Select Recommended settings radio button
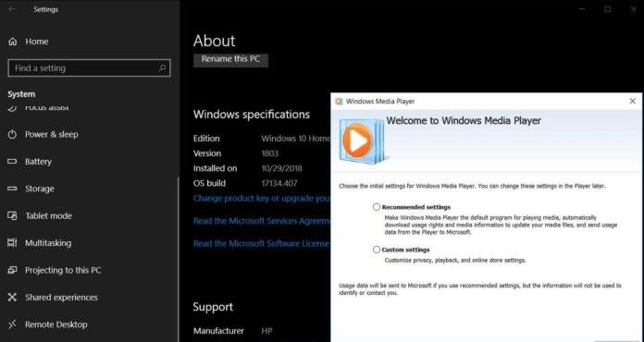 tap(377, 207)
